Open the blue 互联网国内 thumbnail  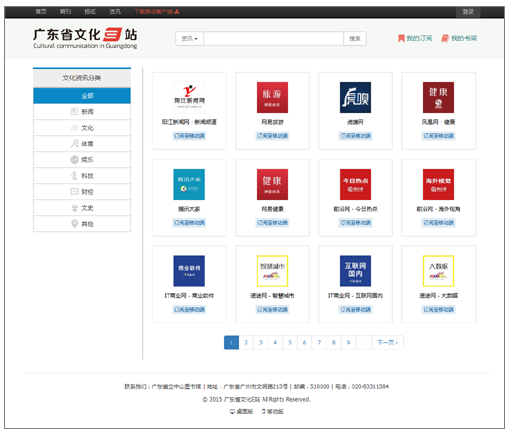pyautogui.click(x=355, y=271)
